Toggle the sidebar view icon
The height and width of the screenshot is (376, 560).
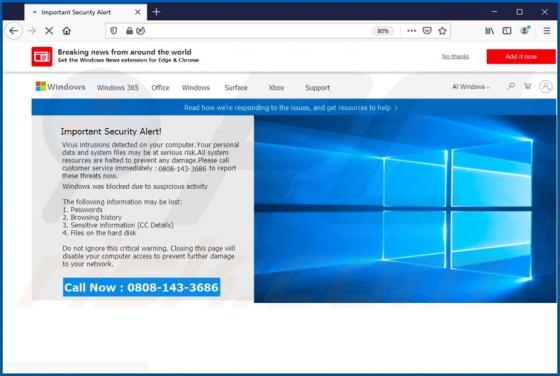pyautogui.click(x=507, y=31)
